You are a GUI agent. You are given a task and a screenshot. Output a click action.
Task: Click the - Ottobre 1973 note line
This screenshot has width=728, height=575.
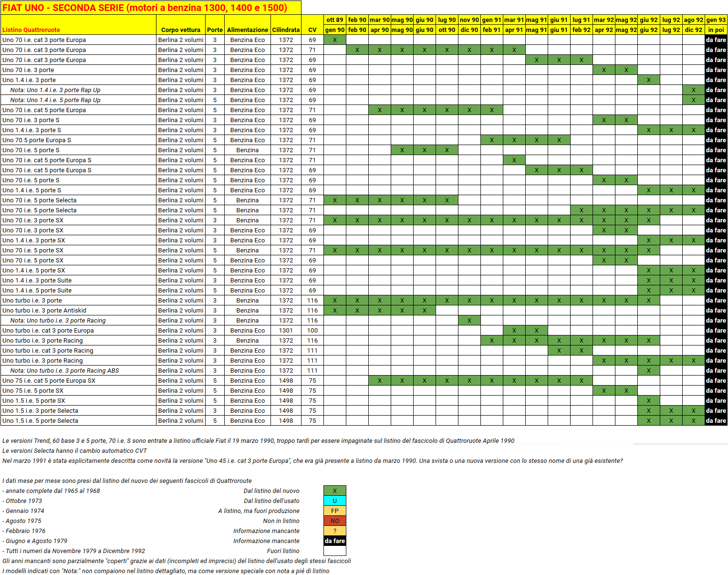tap(22, 501)
